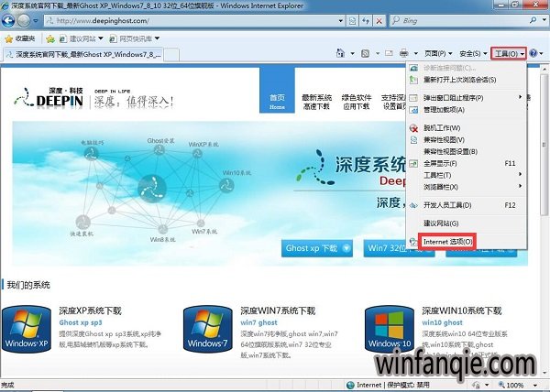
Task: Open the search provider dropdown next to Bing
Action: (544, 20)
